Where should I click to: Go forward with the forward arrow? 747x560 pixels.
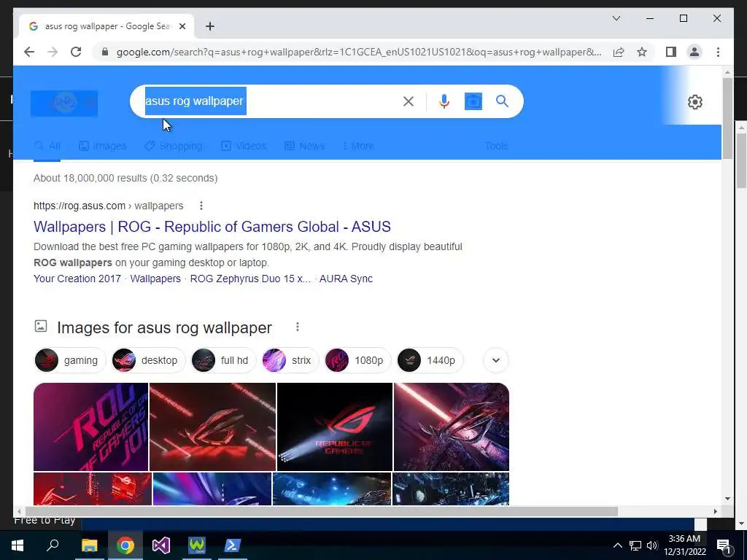click(53, 52)
